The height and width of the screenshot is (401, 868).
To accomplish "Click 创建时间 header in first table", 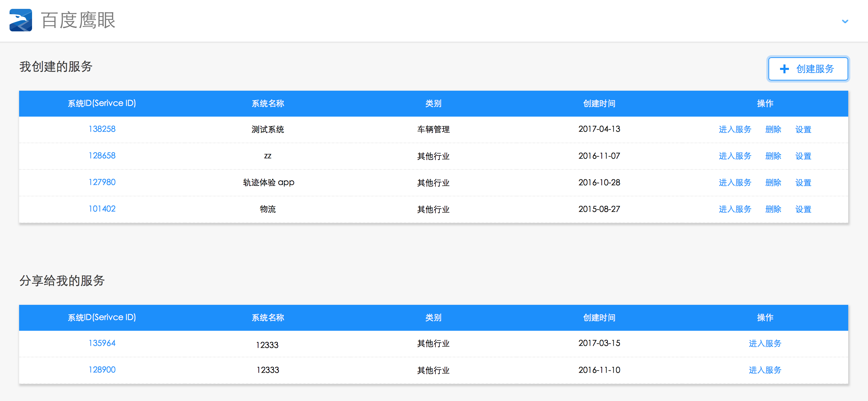I will click(599, 103).
